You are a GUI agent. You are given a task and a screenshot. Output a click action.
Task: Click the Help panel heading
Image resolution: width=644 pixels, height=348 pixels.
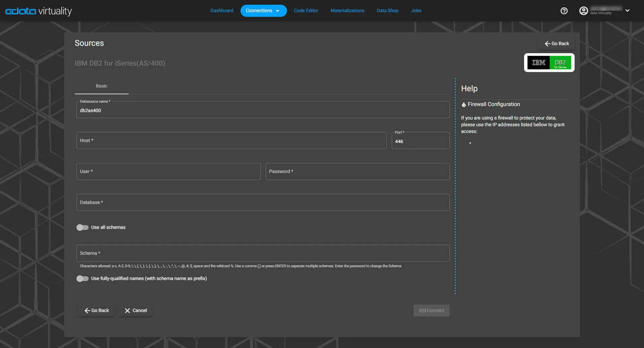[469, 89]
